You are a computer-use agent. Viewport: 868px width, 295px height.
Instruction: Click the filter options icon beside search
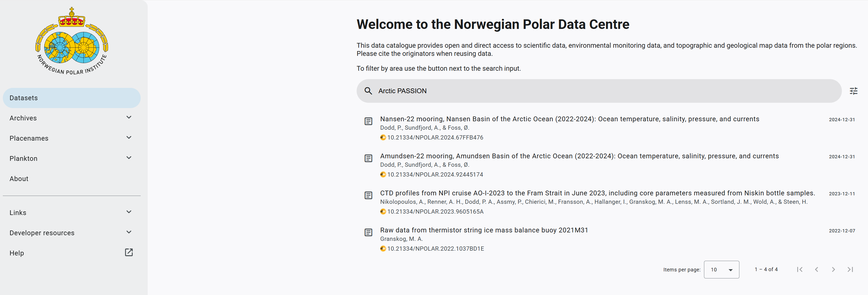coord(853,91)
